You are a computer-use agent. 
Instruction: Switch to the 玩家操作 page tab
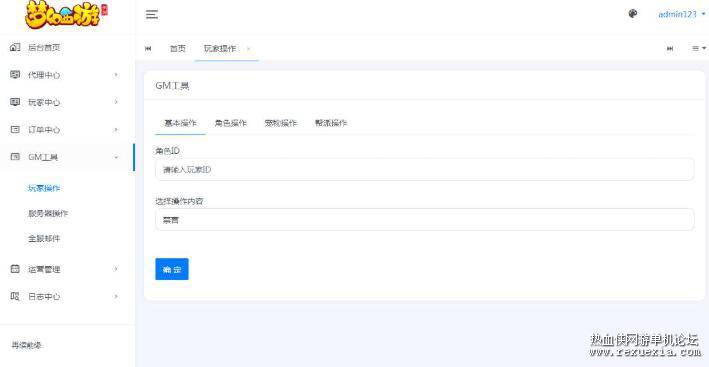(x=220, y=48)
